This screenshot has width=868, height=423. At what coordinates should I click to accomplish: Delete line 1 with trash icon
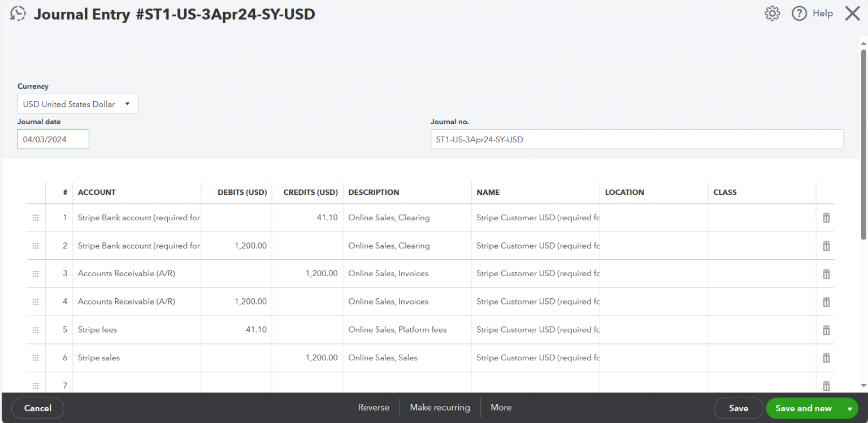pos(826,218)
